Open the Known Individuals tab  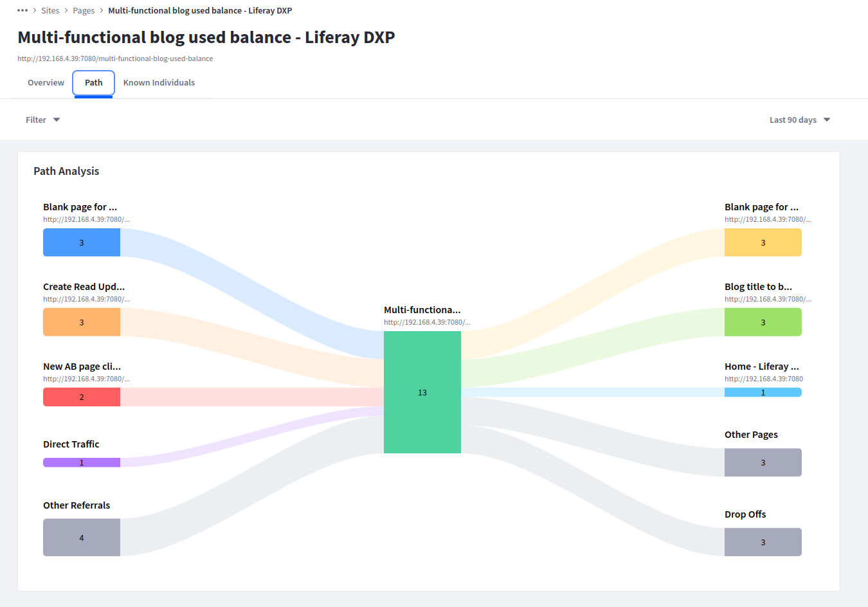tap(159, 83)
